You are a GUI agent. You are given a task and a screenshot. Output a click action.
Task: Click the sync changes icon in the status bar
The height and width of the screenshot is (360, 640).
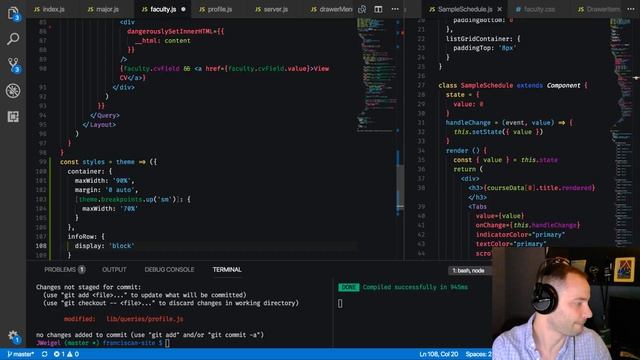[x=44, y=354]
